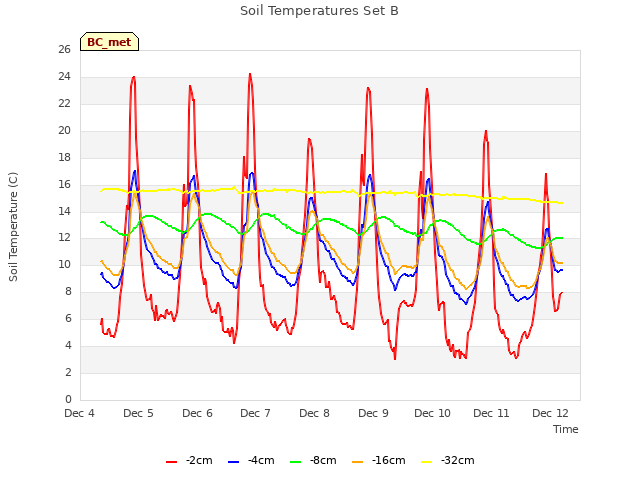Toggle the -32cm series in legend

448,461
